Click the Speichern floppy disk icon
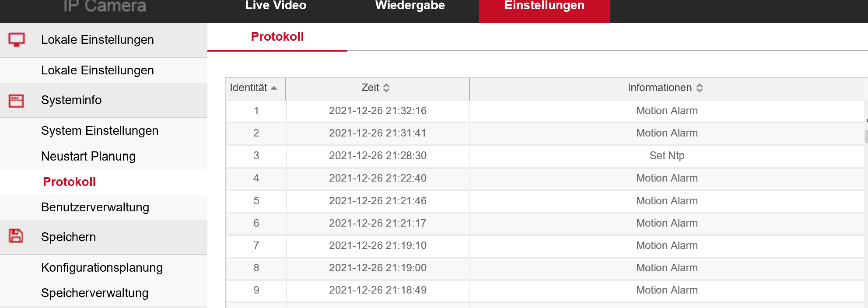 tap(16, 236)
